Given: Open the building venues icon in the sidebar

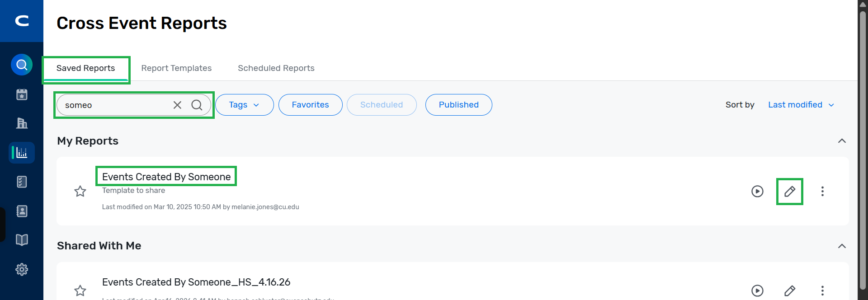Looking at the screenshot, I should 22,123.
